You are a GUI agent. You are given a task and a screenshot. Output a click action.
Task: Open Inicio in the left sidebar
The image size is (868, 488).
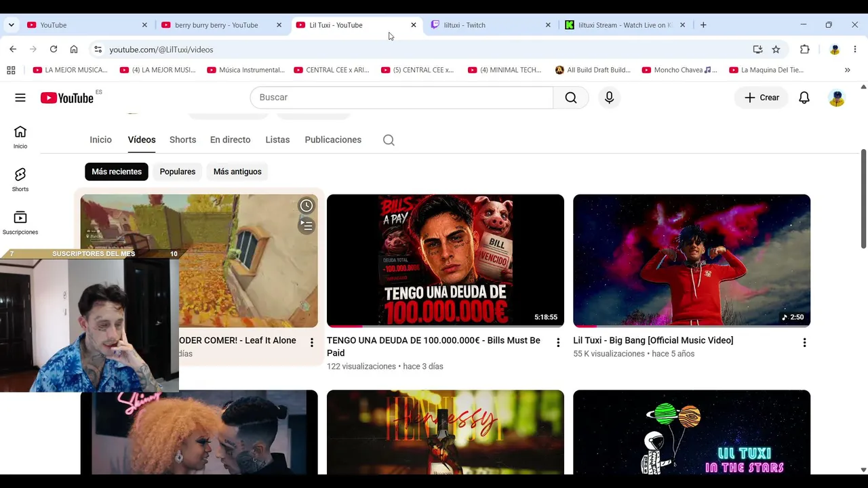[x=20, y=137]
